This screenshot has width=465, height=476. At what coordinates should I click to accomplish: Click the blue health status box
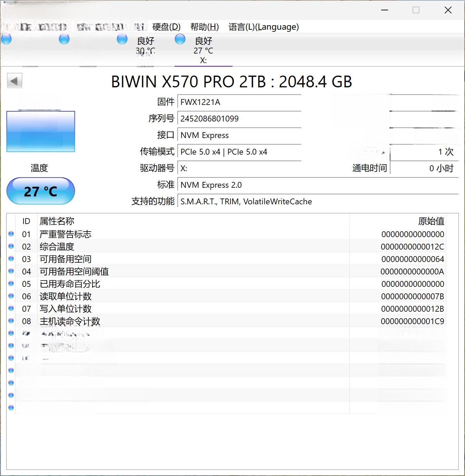41,132
